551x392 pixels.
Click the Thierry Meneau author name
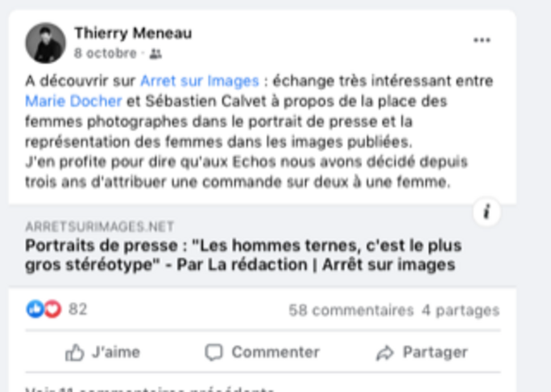tap(133, 33)
